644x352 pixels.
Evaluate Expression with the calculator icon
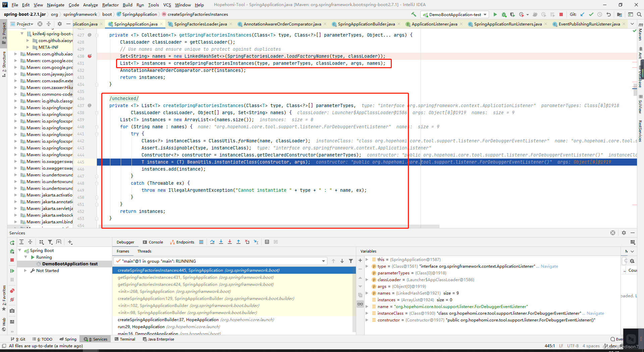[x=267, y=242]
